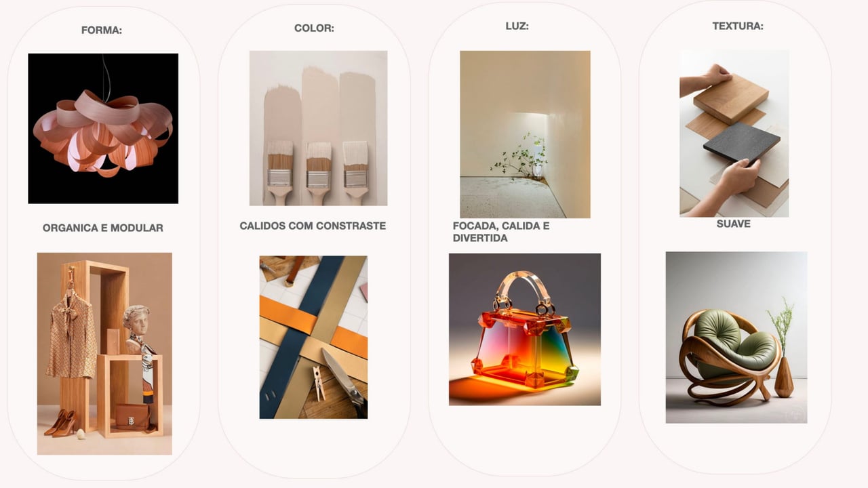Click the three paint brushes swatch image

318,128
